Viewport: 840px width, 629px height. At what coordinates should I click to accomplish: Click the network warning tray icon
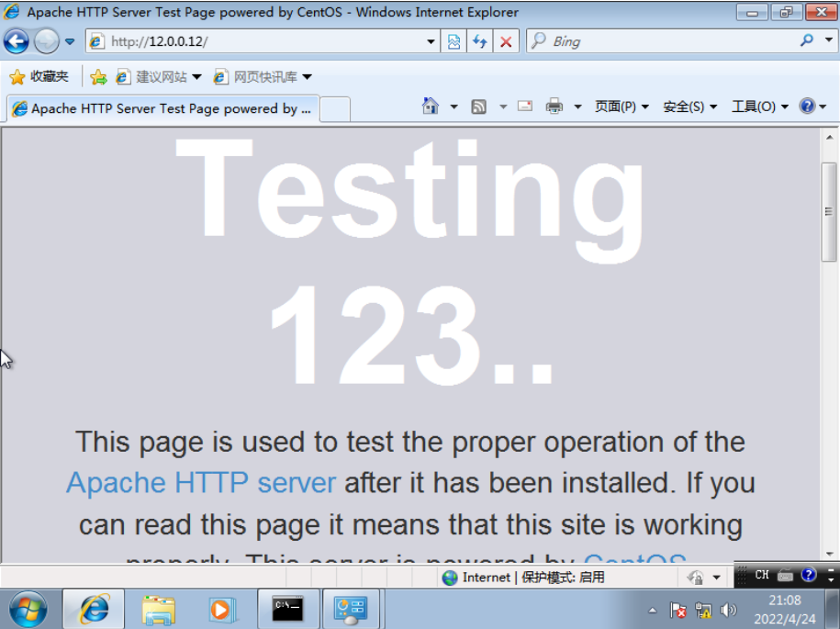703,610
